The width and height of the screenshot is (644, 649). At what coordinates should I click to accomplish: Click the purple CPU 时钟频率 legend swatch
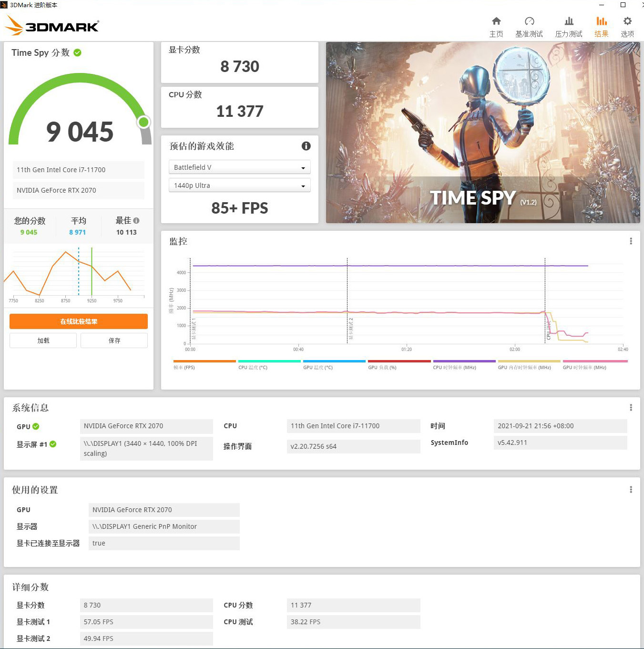pos(464,361)
